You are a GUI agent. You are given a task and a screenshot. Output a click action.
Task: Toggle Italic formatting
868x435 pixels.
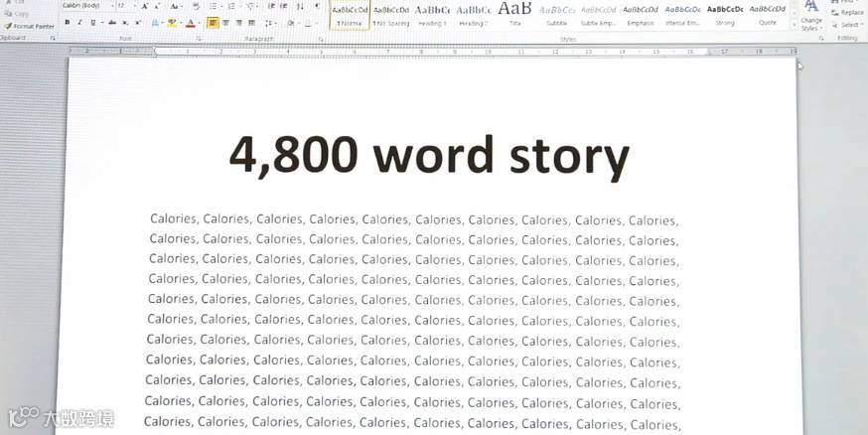tap(79, 22)
